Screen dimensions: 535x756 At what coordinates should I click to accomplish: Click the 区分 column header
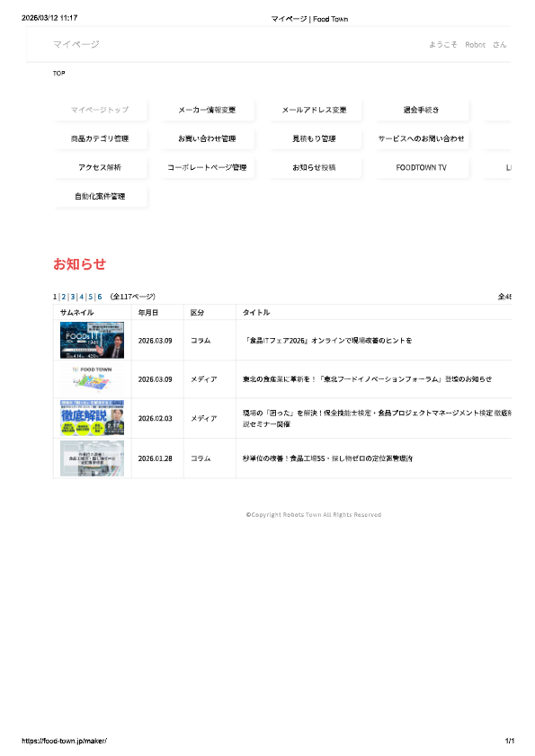pos(197,313)
